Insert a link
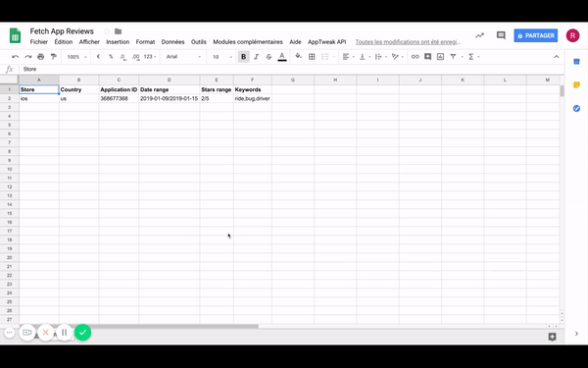The width and height of the screenshot is (588, 368). (415, 57)
